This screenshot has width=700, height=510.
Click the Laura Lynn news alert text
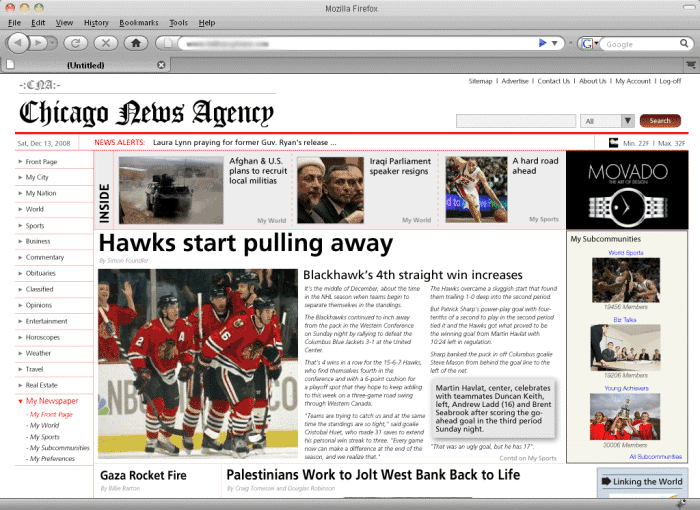(245, 142)
